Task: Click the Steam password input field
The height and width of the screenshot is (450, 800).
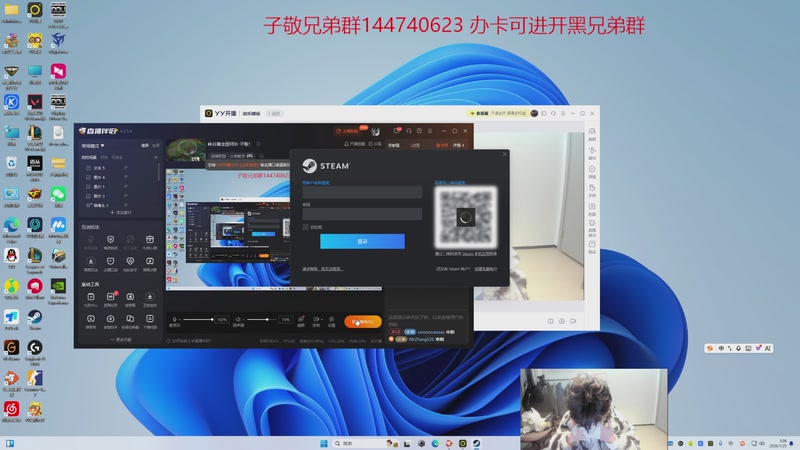Action: pos(362,214)
